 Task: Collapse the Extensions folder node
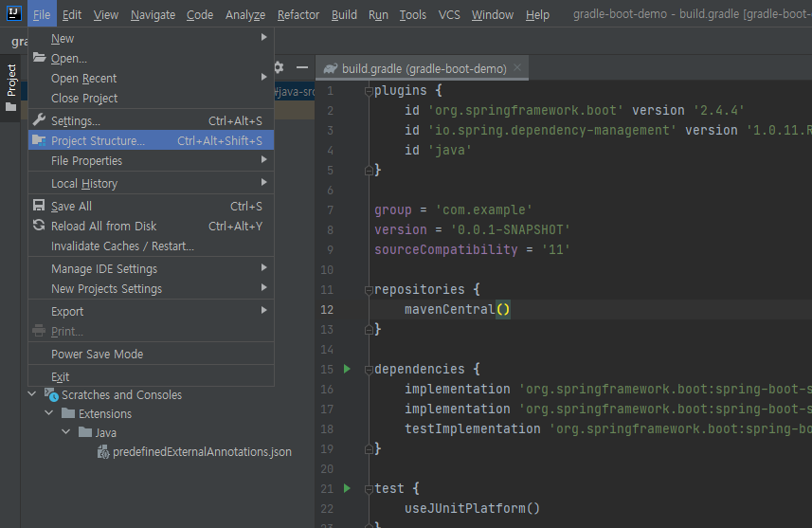pyautogui.click(x=49, y=413)
